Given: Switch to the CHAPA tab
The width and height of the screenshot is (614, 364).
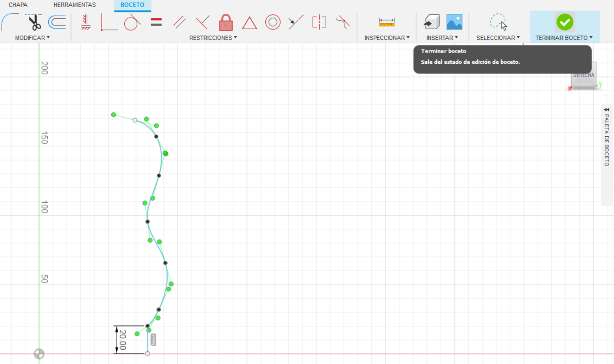Looking at the screenshot, I should (18, 5).
